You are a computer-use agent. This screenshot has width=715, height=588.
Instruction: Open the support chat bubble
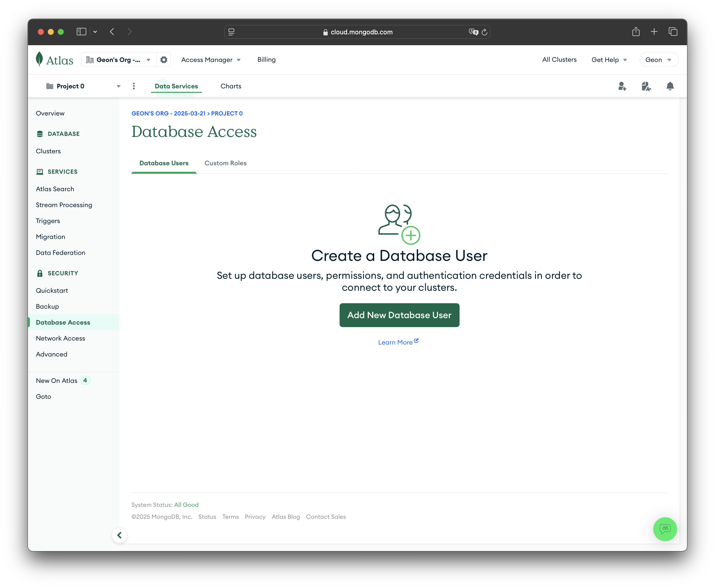[664, 529]
